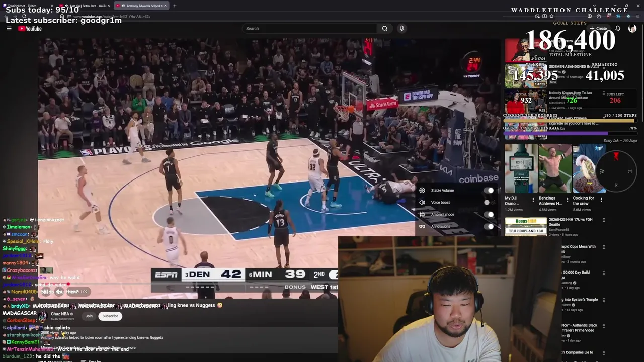The height and width of the screenshot is (362, 644).
Task: Click the YouTube search magnifier button
Action: 385,29
